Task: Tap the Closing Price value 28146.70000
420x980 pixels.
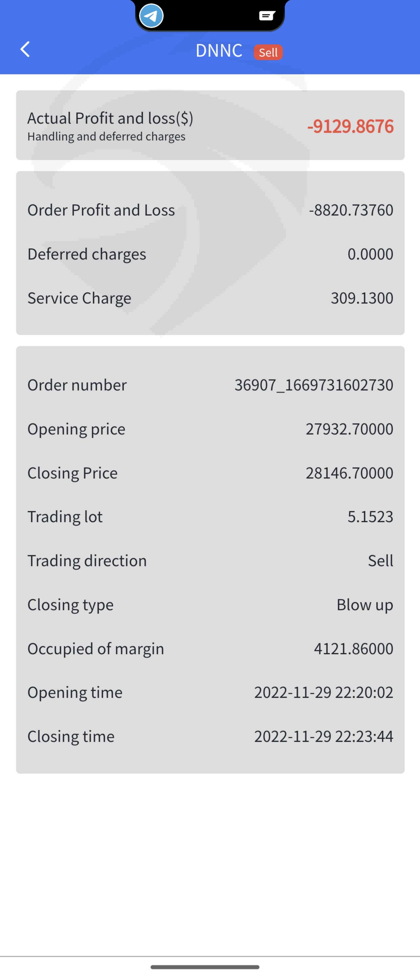Action: (349, 473)
